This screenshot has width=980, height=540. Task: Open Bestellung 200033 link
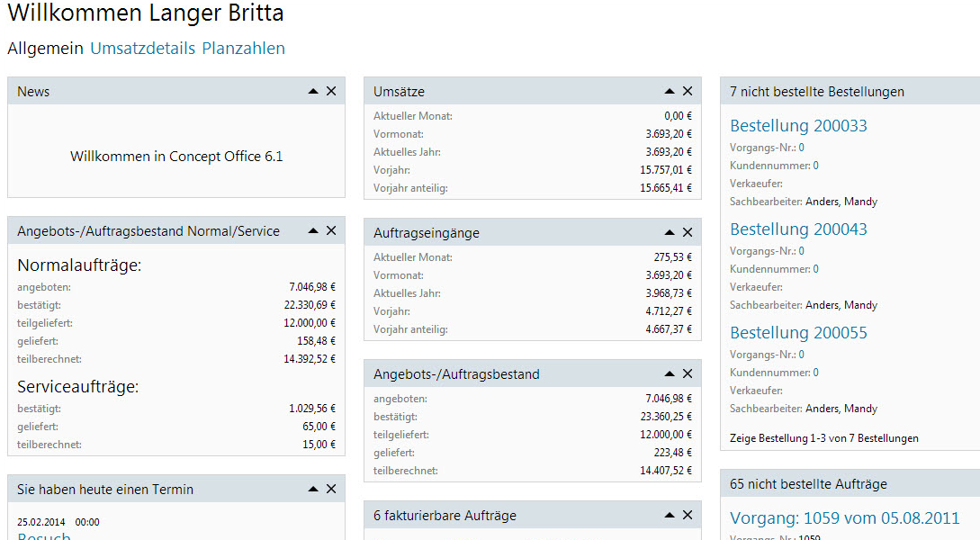click(x=798, y=126)
